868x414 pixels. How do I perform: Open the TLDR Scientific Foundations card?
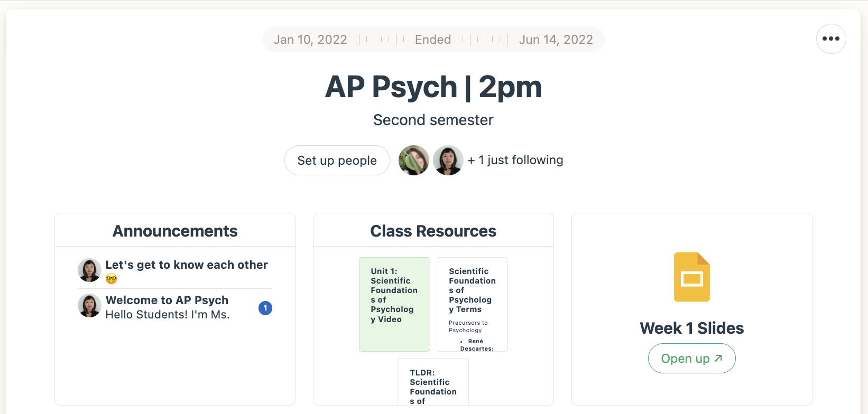tap(433, 382)
